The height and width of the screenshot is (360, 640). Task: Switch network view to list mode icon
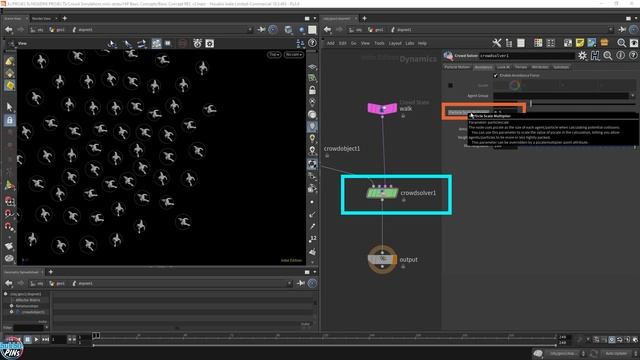521,43
